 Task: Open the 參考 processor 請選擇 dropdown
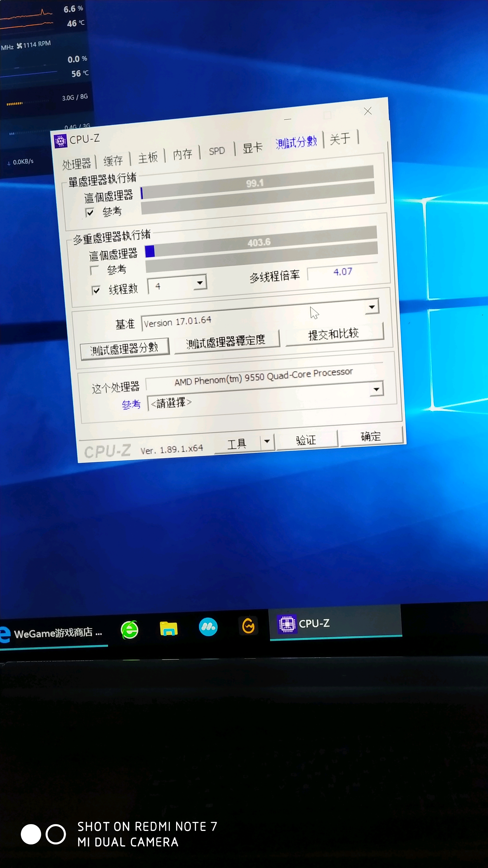coord(377,390)
